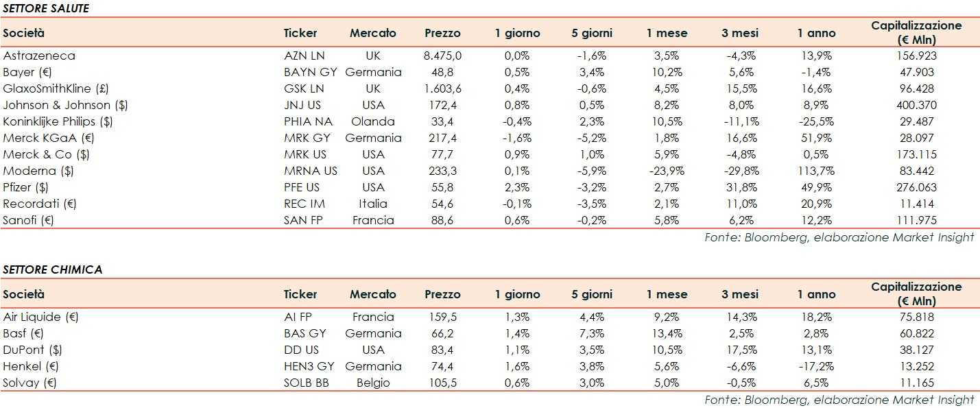Click DuPont's 3 mesi value 17,5%

point(740,350)
